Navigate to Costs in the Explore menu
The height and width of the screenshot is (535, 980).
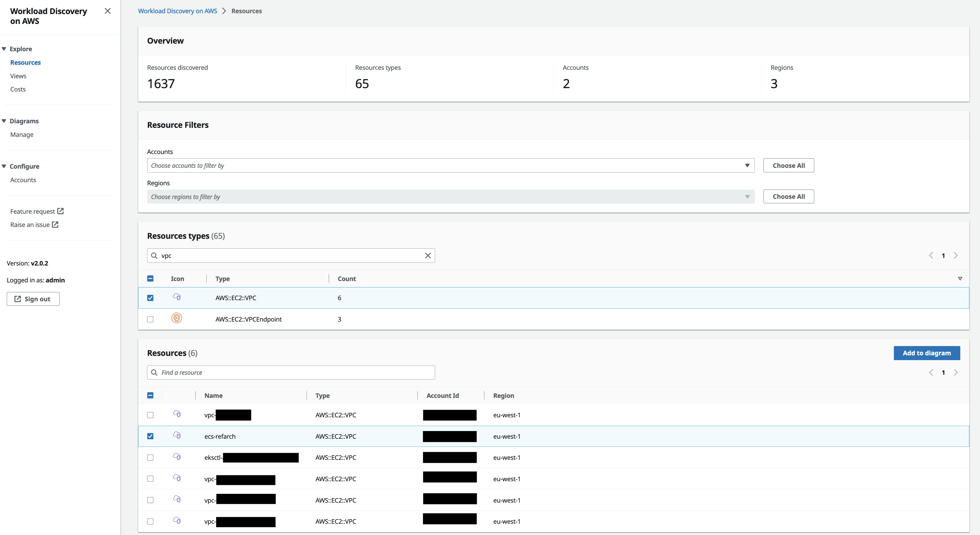tap(17, 89)
